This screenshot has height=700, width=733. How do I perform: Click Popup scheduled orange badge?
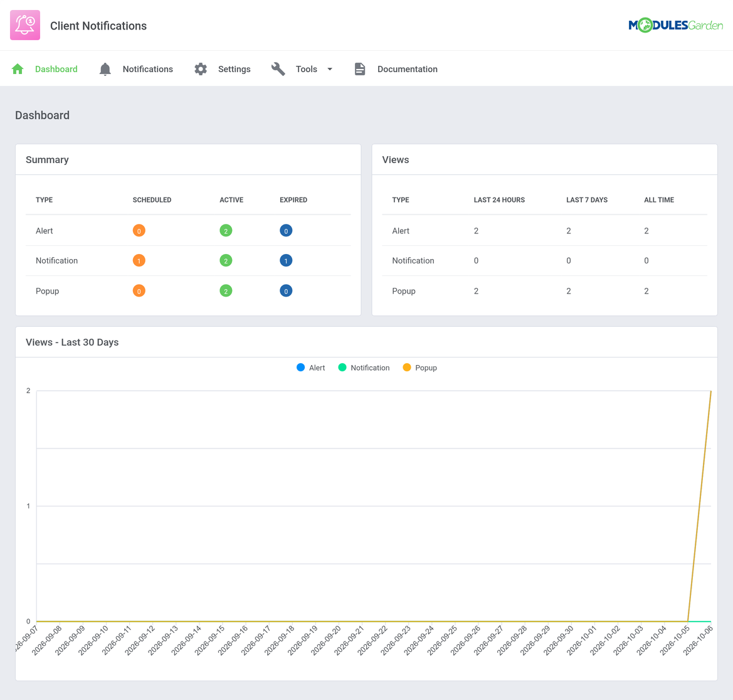(x=139, y=291)
